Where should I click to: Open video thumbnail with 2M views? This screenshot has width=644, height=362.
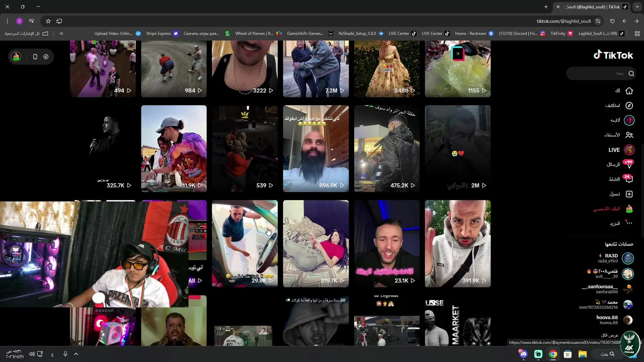point(457,148)
